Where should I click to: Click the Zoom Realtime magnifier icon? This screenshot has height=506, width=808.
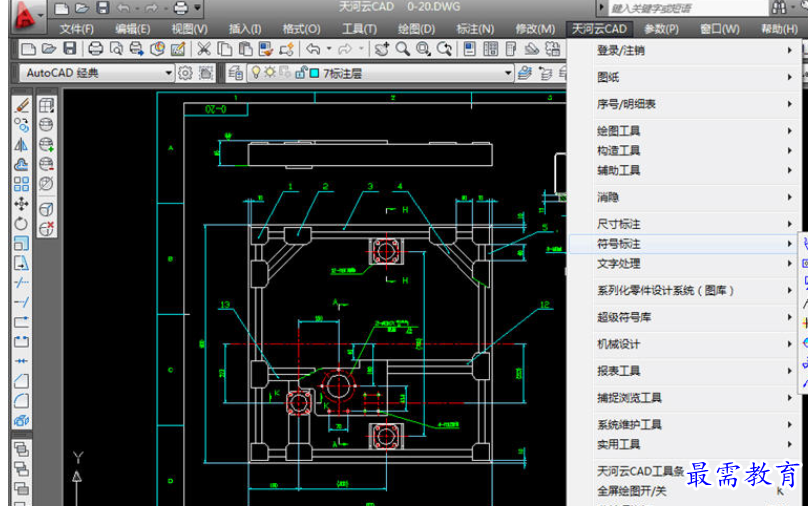tap(403, 49)
